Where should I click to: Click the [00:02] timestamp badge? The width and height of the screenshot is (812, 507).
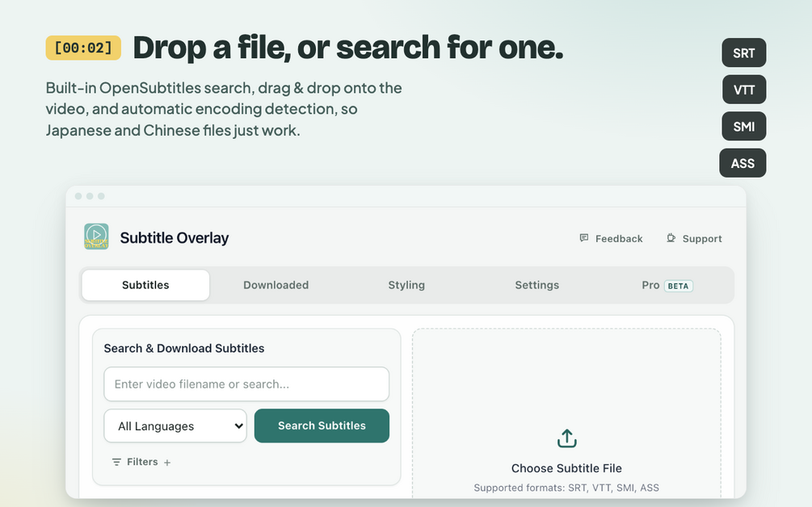pyautogui.click(x=83, y=48)
